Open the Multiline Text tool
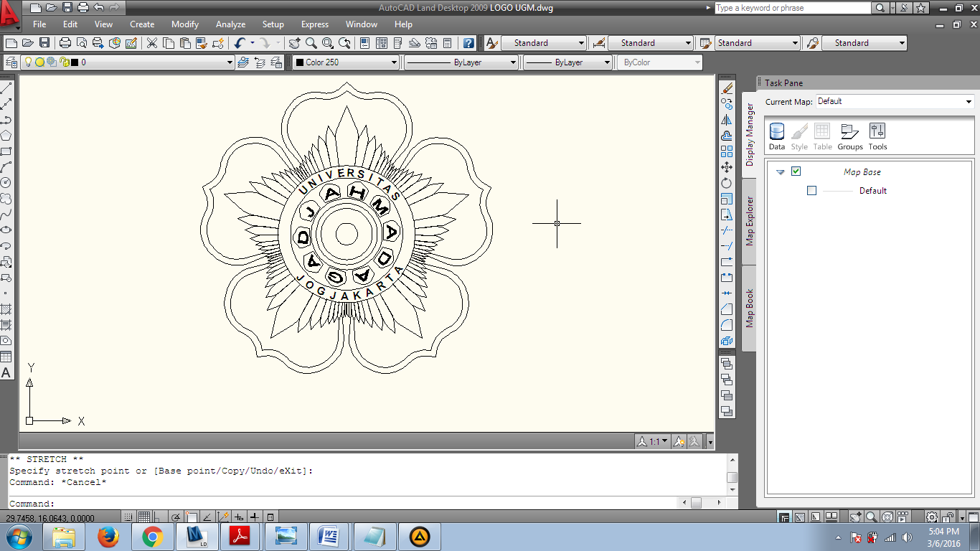This screenshot has height=551, width=980. pos(6,372)
